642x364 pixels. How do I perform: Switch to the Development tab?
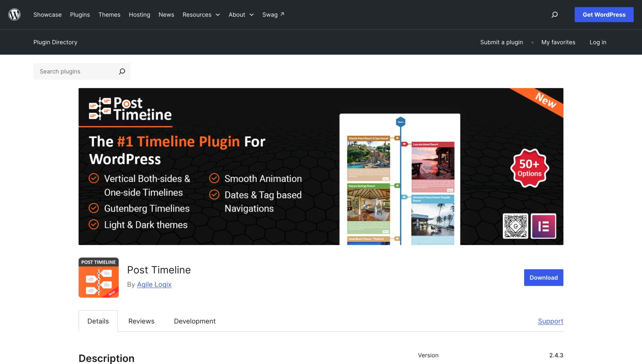[x=195, y=321]
